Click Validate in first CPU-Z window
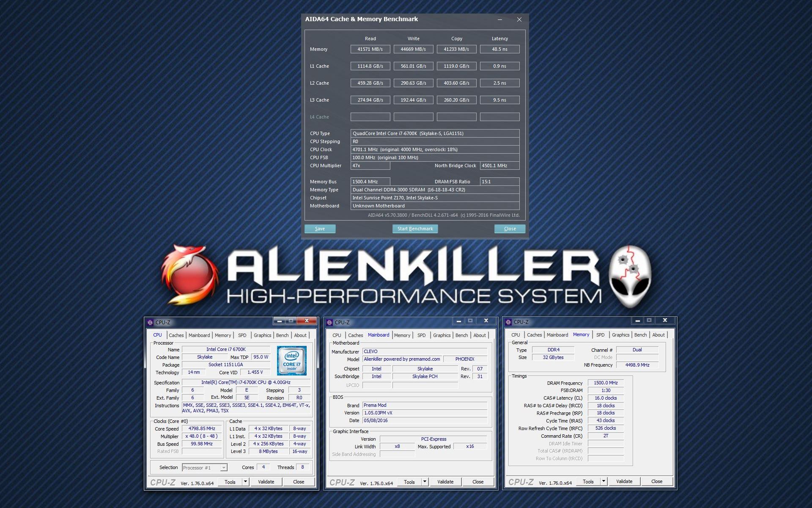 point(266,482)
